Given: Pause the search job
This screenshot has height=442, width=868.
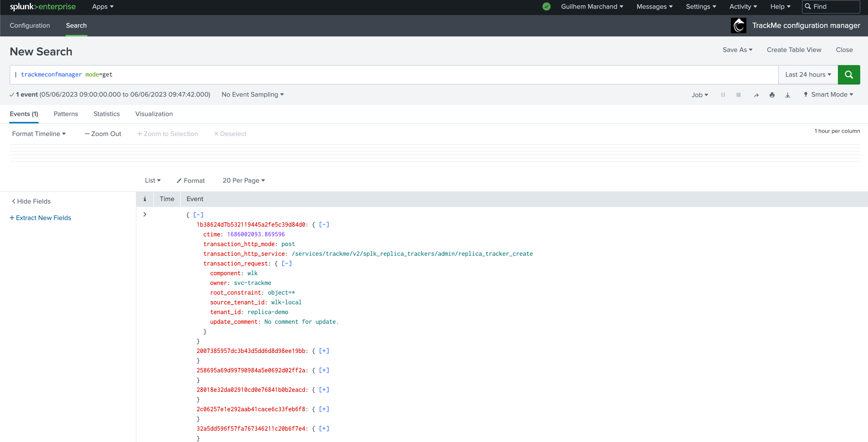Looking at the screenshot, I should pos(723,95).
